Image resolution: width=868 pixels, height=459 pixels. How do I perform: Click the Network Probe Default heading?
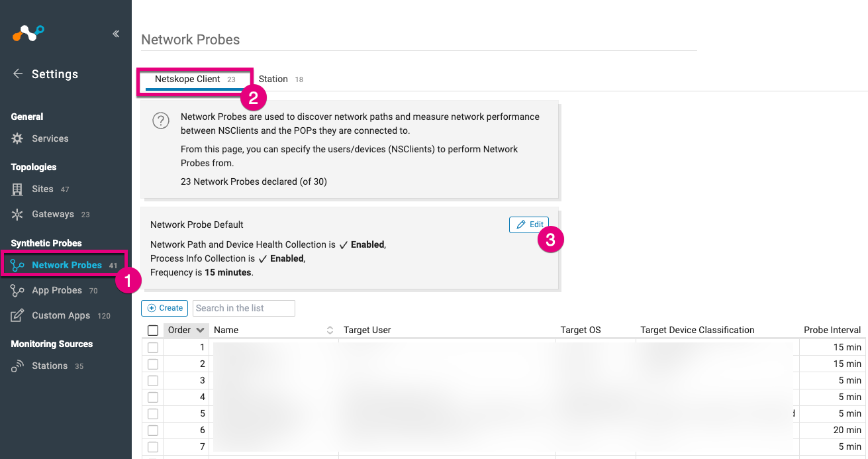tap(197, 225)
